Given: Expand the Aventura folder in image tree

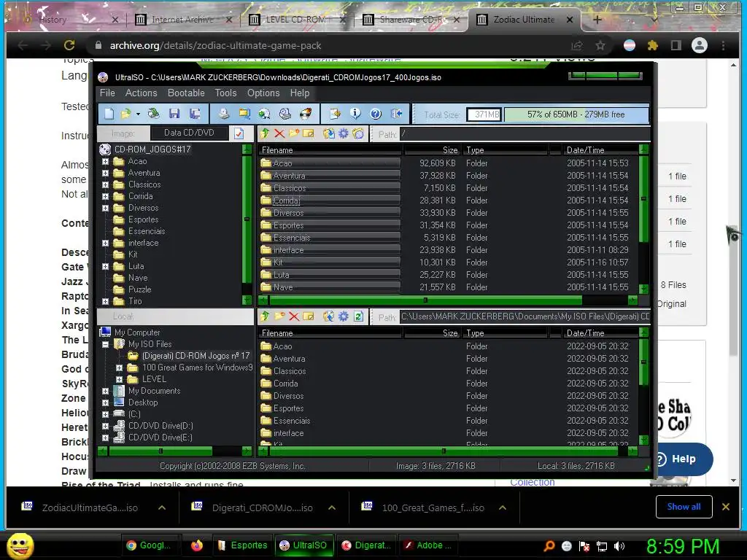Looking at the screenshot, I should (x=105, y=174).
